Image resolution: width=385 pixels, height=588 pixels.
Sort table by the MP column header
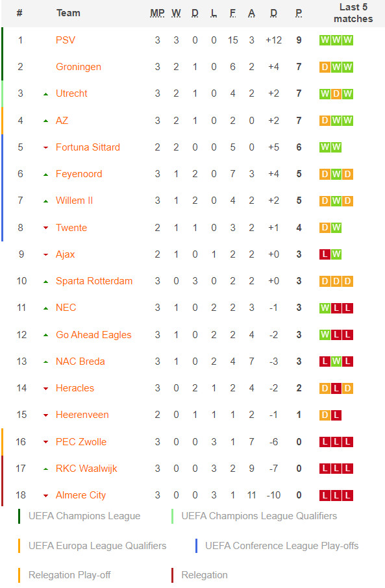(157, 13)
